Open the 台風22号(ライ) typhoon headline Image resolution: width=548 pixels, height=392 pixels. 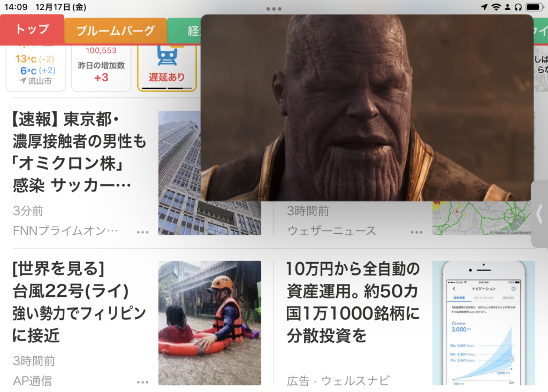point(79,302)
